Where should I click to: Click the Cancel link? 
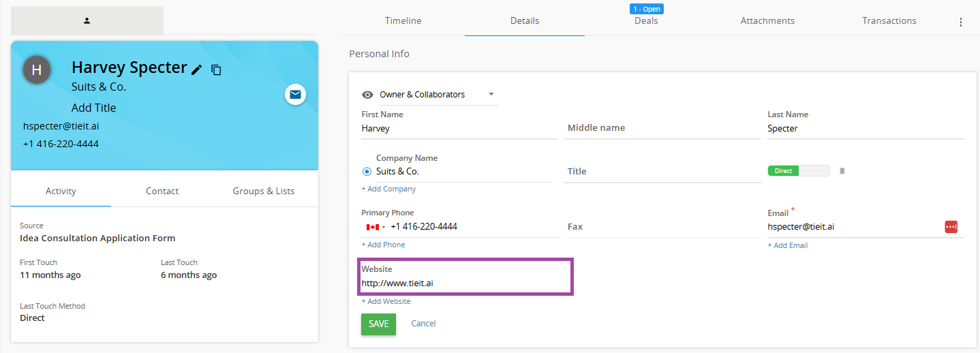(x=423, y=324)
